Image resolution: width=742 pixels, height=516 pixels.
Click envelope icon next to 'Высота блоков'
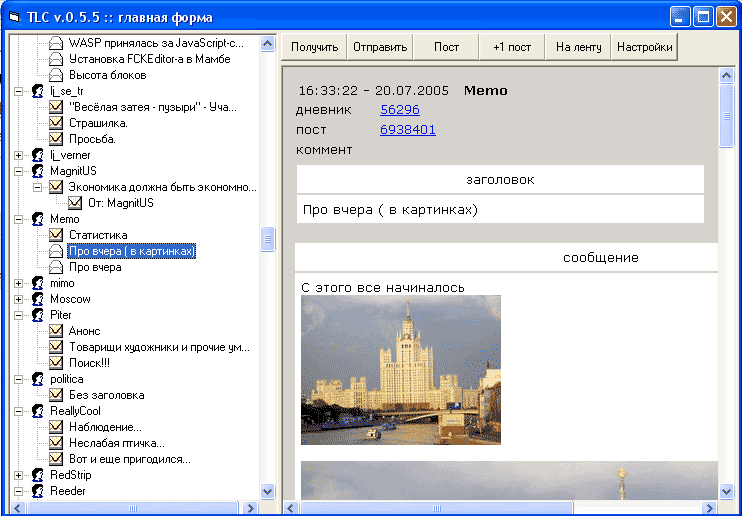pos(56,75)
